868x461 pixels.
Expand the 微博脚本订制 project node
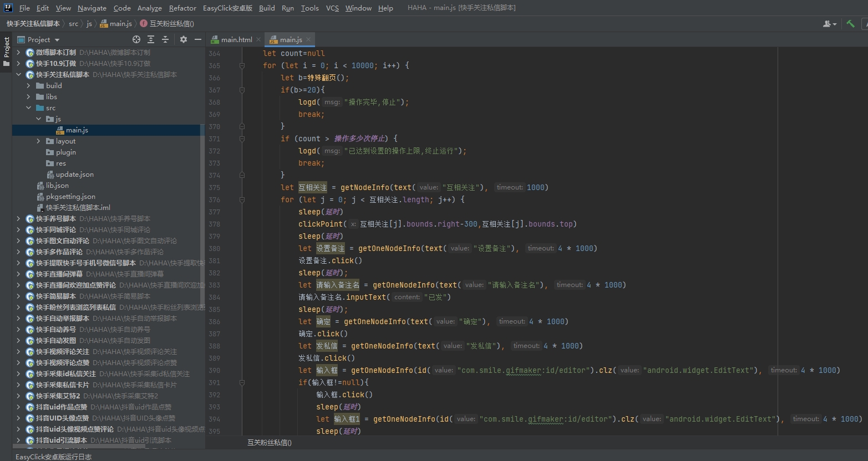click(19, 52)
